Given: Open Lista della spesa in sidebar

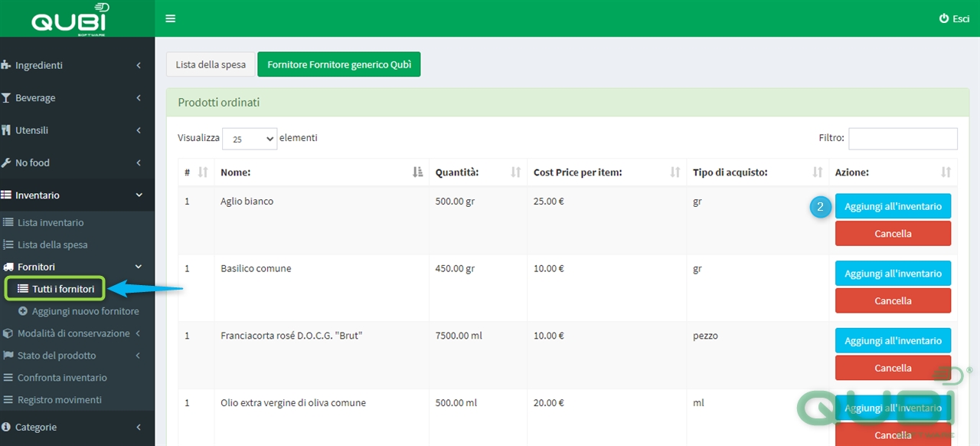Looking at the screenshot, I should click(53, 244).
